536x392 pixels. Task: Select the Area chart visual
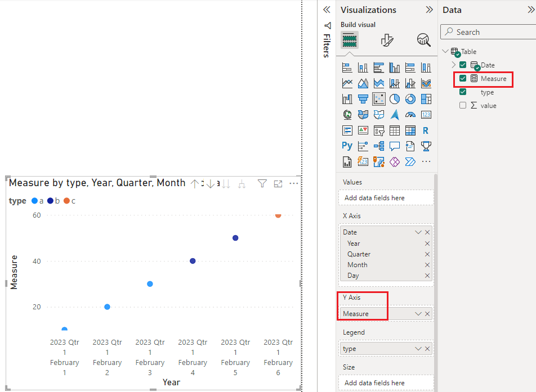363,83
